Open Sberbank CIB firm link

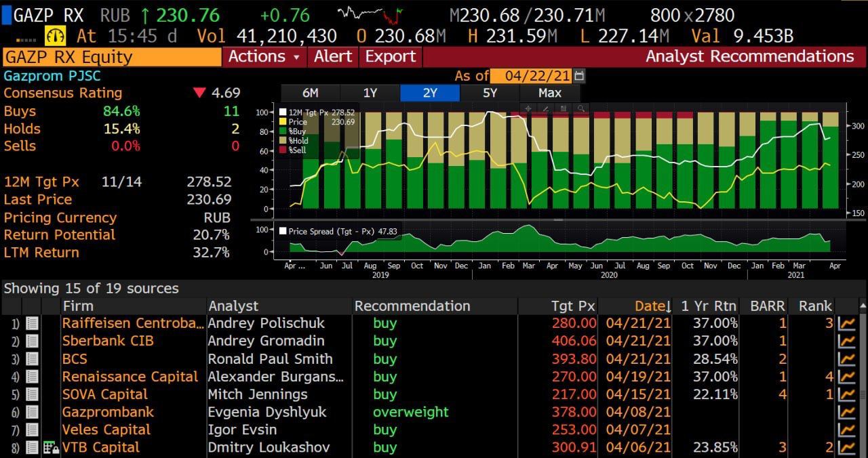(108, 341)
